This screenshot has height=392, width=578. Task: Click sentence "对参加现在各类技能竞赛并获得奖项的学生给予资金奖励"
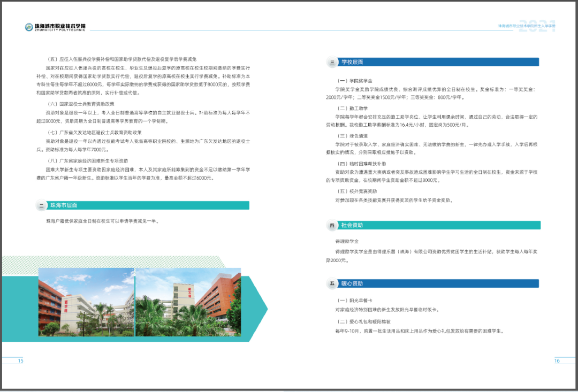pyautogui.click(x=394, y=201)
